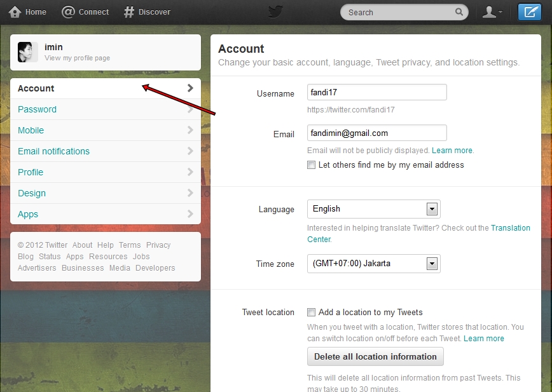
Task: Click the Profile row chevron
Action: (190, 172)
